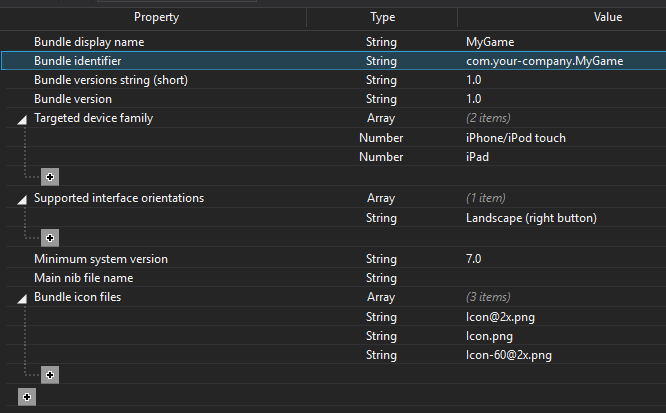Add item under Bundle icon files
666x413 pixels.
[50, 375]
